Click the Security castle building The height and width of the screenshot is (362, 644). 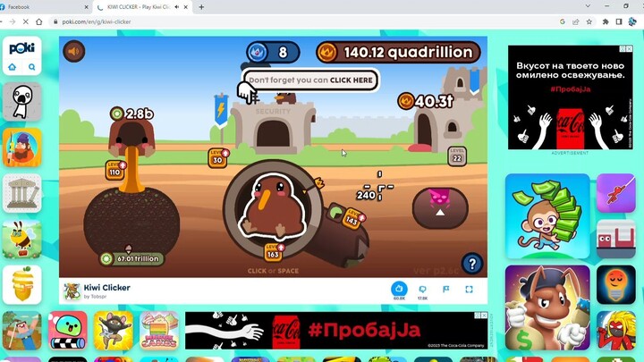point(273,126)
